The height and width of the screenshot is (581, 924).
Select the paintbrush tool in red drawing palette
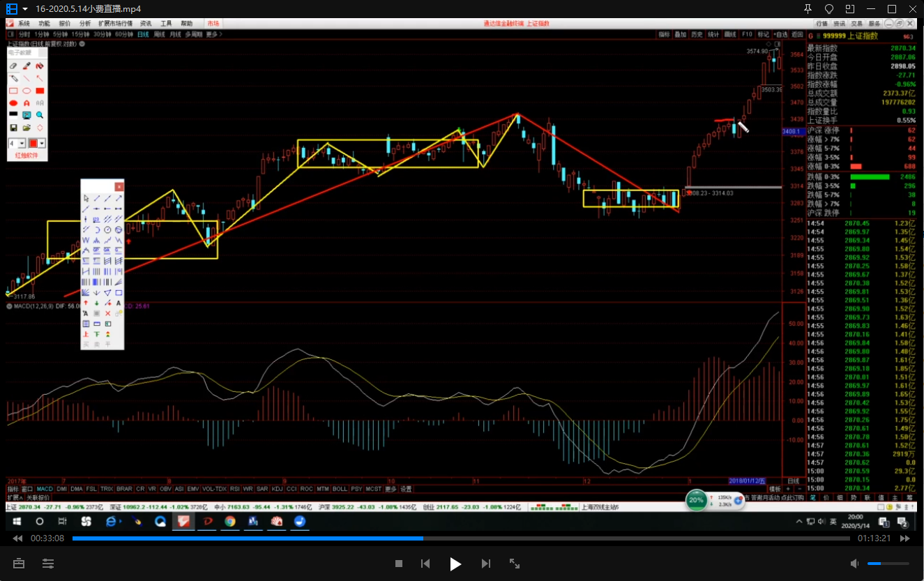[x=26, y=66]
